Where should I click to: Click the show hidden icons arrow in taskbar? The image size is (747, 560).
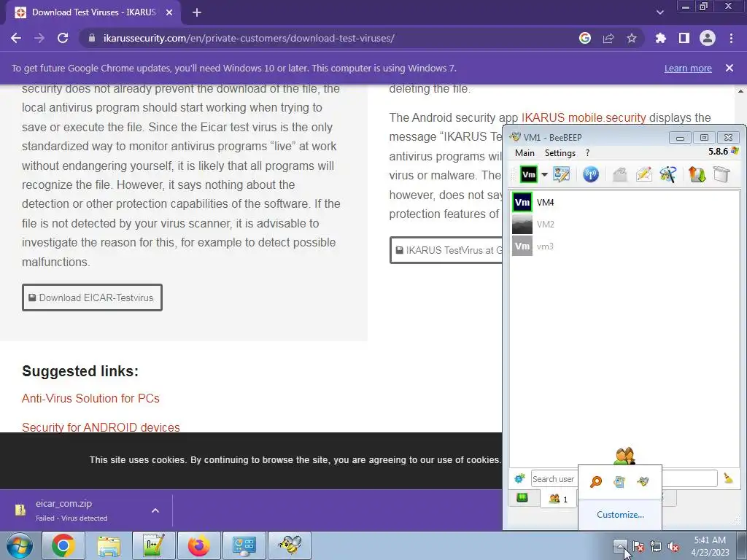tap(620, 545)
